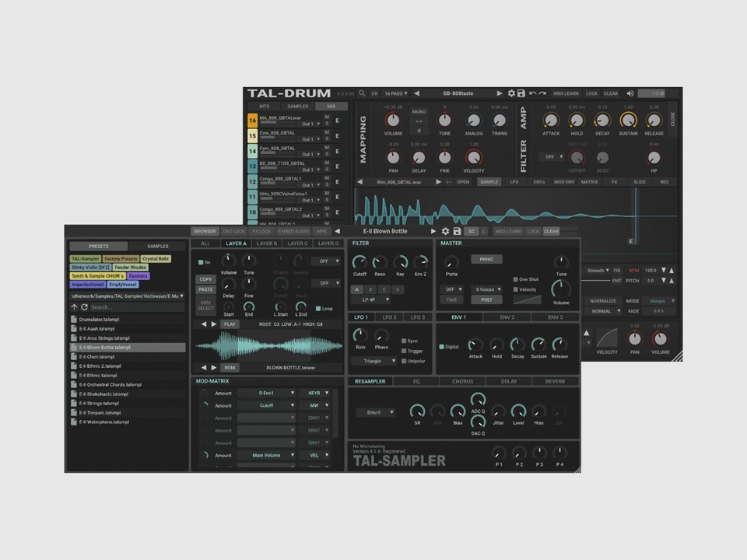
Task: Open the settings gear in TAL-Drum
Action: (x=511, y=93)
